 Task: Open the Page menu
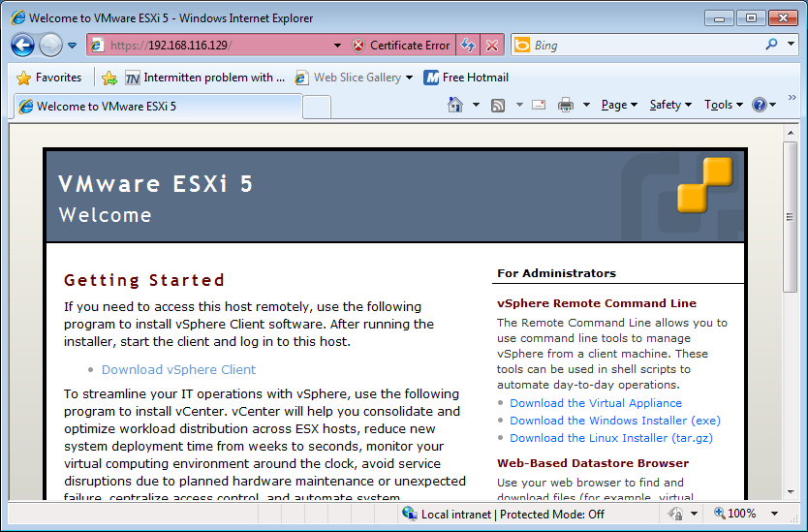(x=619, y=105)
